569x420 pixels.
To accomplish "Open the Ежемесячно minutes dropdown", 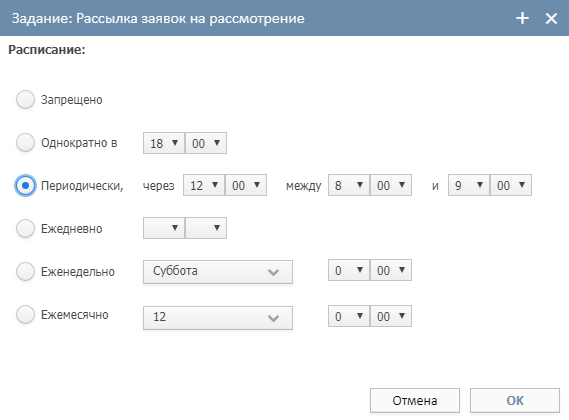I will click(391, 316).
